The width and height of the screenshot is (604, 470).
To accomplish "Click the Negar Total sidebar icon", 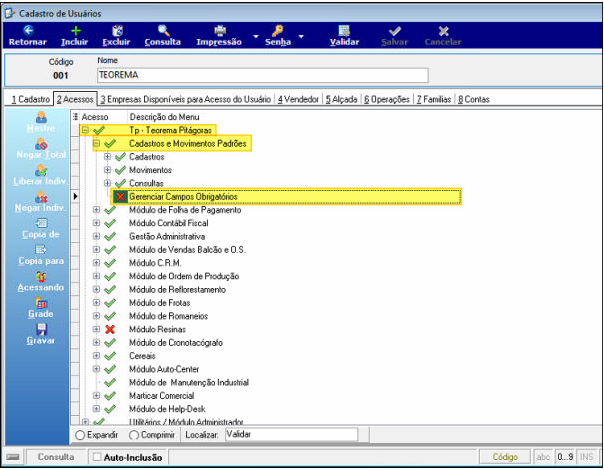I will click(41, 144).
